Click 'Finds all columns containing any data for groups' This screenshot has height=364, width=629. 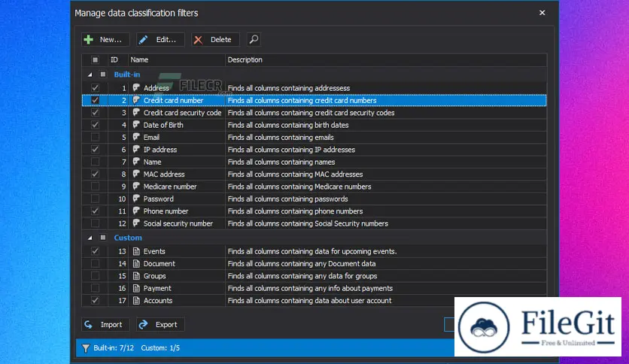pyautogui.click(x=302, y=276)
